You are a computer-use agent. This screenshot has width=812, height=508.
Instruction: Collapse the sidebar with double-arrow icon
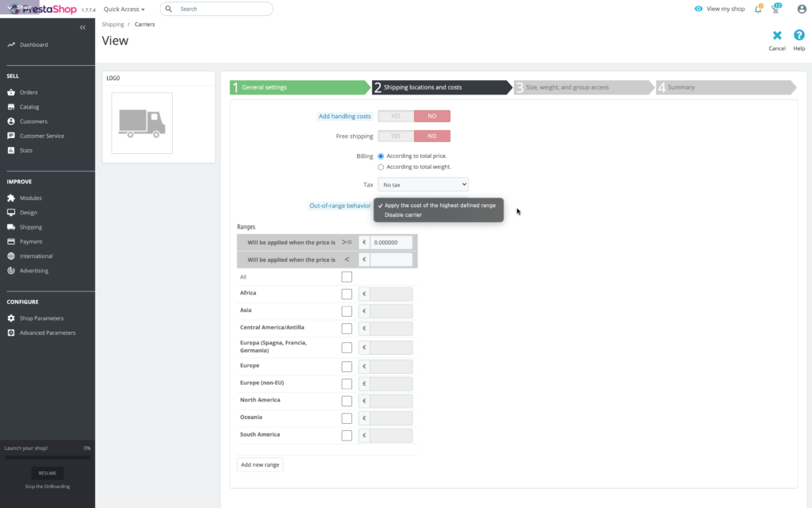[x=82, y=28]
